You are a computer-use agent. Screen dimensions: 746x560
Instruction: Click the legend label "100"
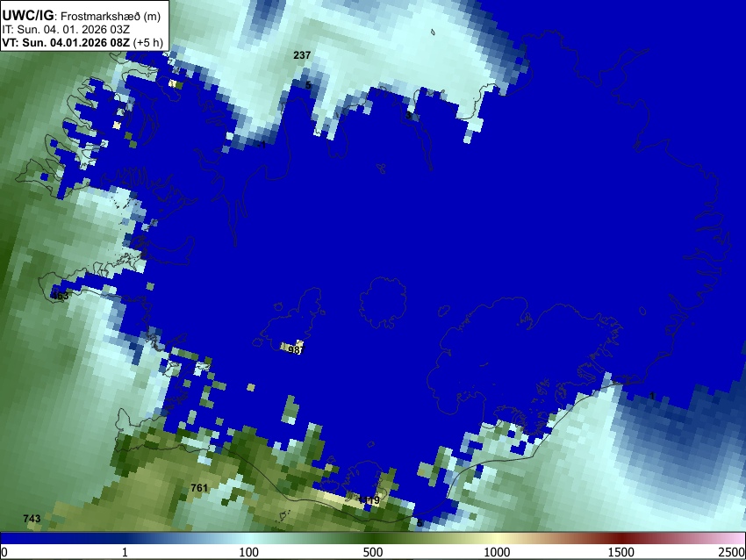click(248, 552)
